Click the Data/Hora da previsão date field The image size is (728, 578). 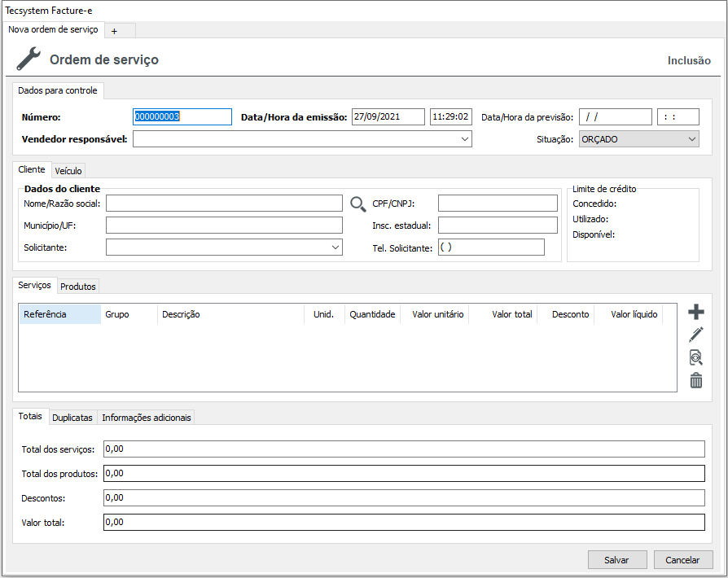coord(615,117)
